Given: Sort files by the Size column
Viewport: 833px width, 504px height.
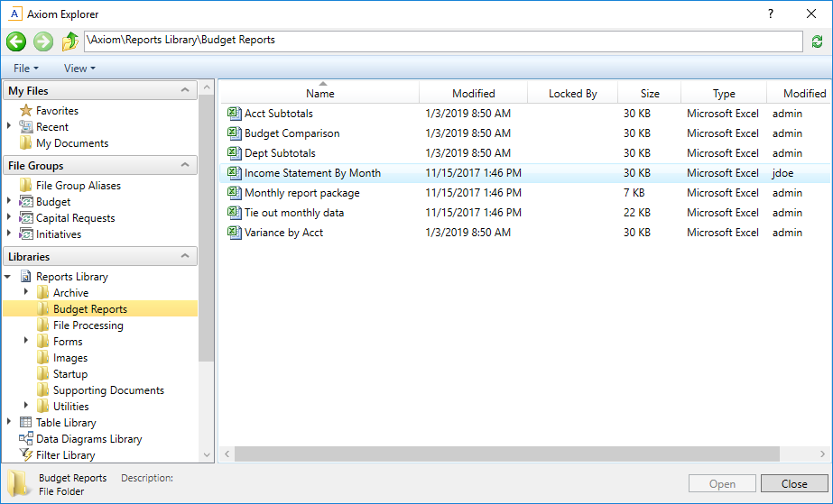Looking at the screenshot, I should pyautogui.click(x=649, y=94).
